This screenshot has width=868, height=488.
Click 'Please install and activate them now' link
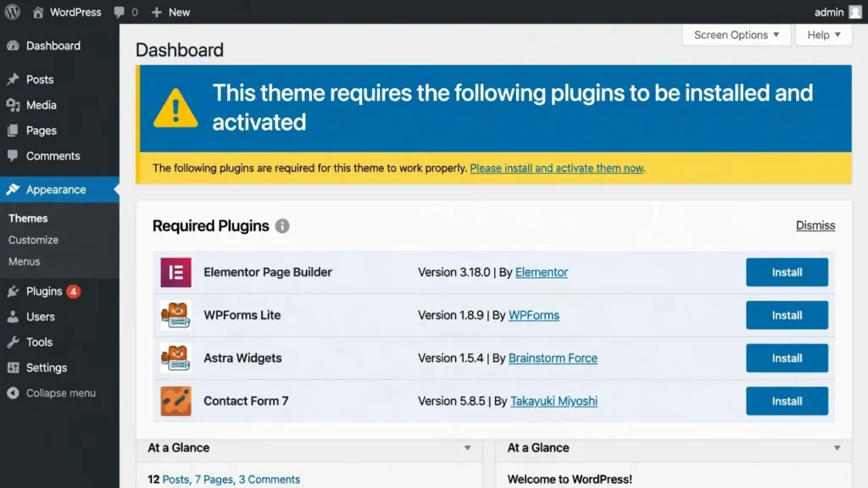(x=556, y=168)
